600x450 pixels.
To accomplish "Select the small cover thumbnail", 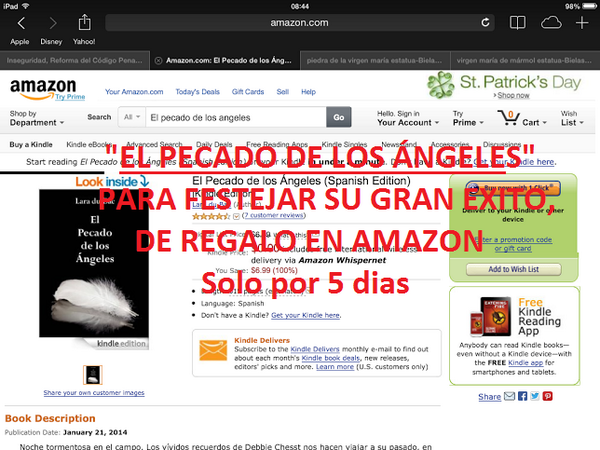I will 93,375.
